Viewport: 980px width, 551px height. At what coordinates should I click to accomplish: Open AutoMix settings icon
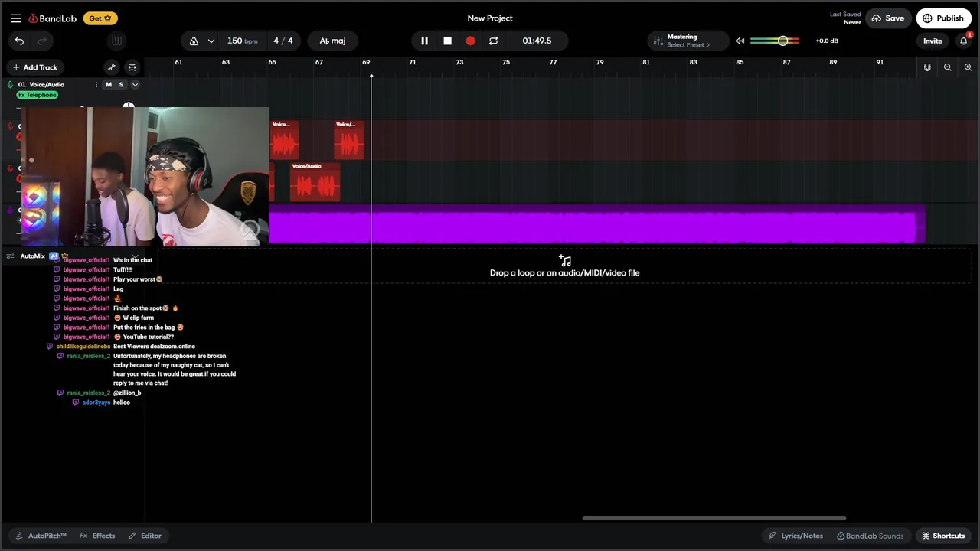[11, 256]
